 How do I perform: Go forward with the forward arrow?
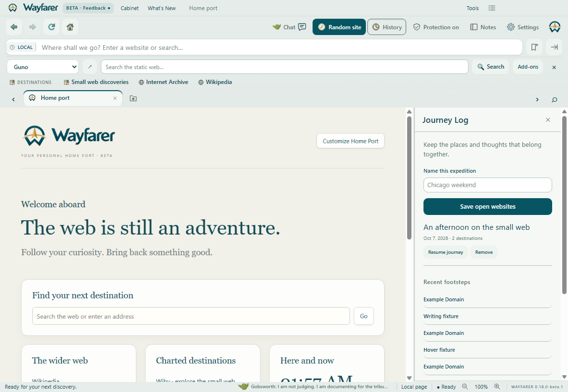(33, 27)
